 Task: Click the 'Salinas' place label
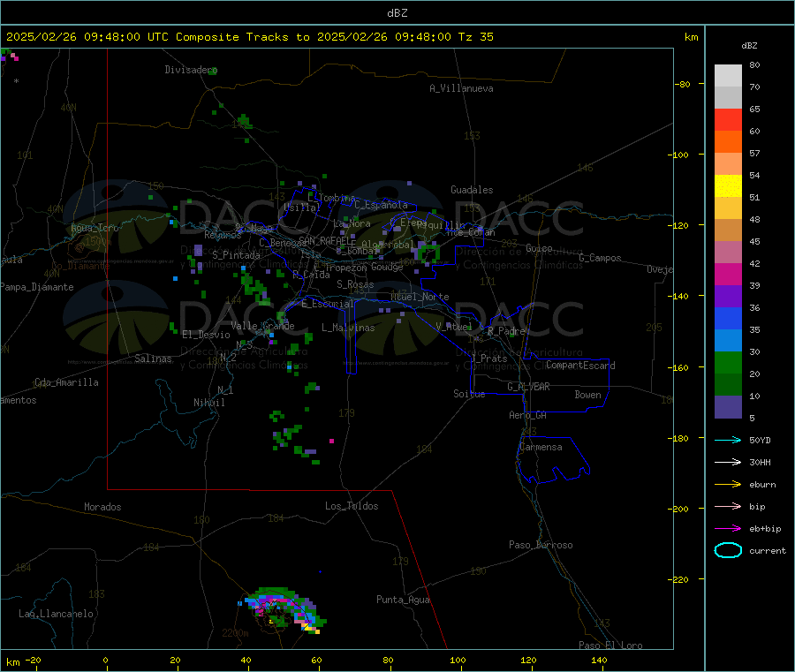153,359
